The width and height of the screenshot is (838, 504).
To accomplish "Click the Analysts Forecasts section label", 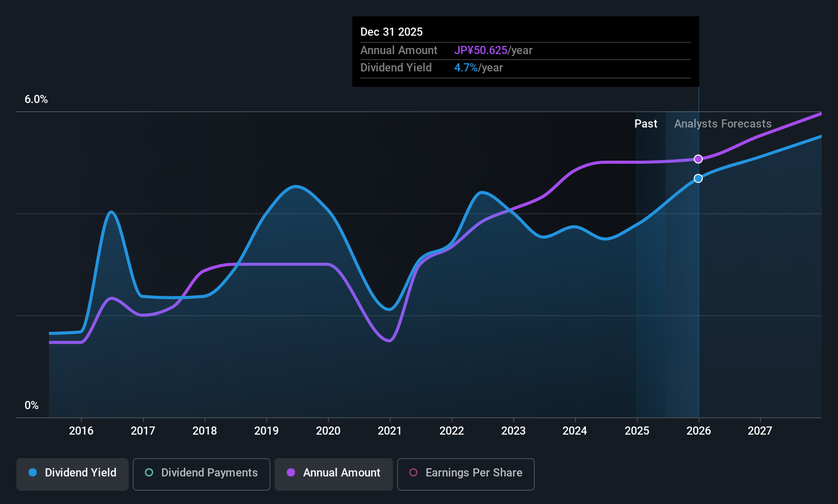I will coord(723,124).
